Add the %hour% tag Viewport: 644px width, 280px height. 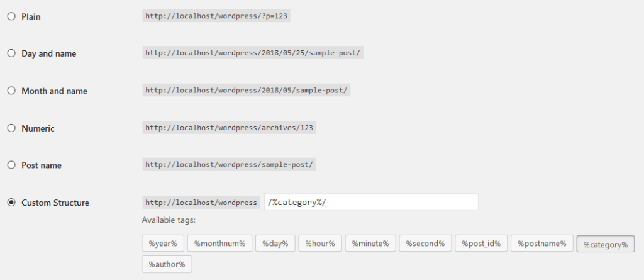click(x=320, y=244)
